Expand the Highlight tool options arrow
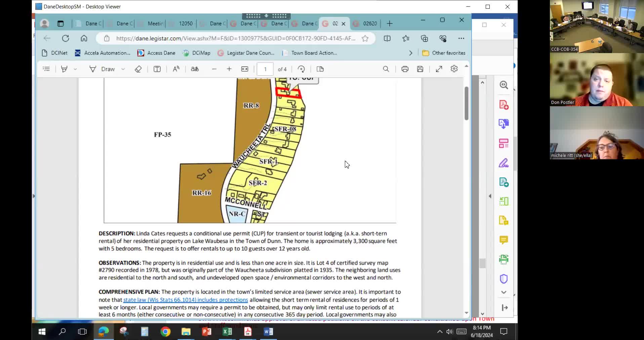644x340 pixels. 75,69
